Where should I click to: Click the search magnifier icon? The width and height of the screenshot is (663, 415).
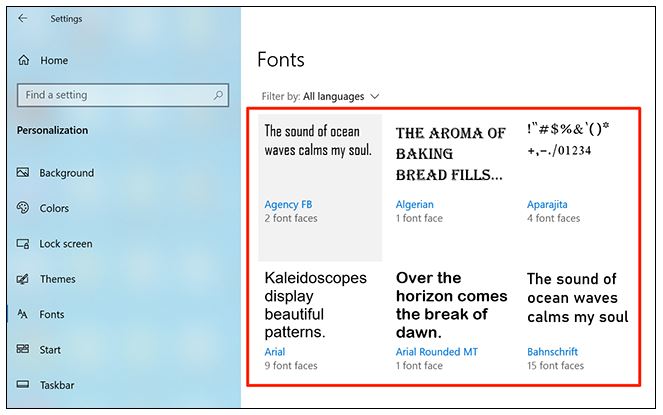click(x=219, y=95)
